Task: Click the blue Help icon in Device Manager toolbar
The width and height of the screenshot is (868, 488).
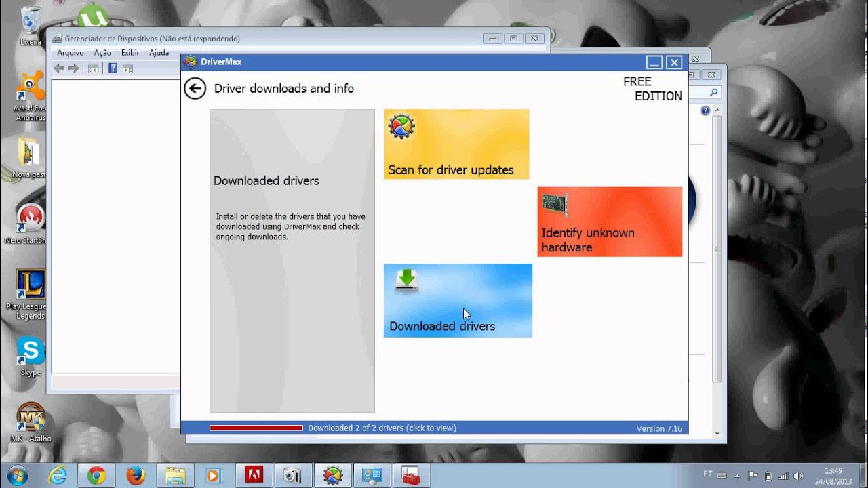Action: (x=113, y=68)
